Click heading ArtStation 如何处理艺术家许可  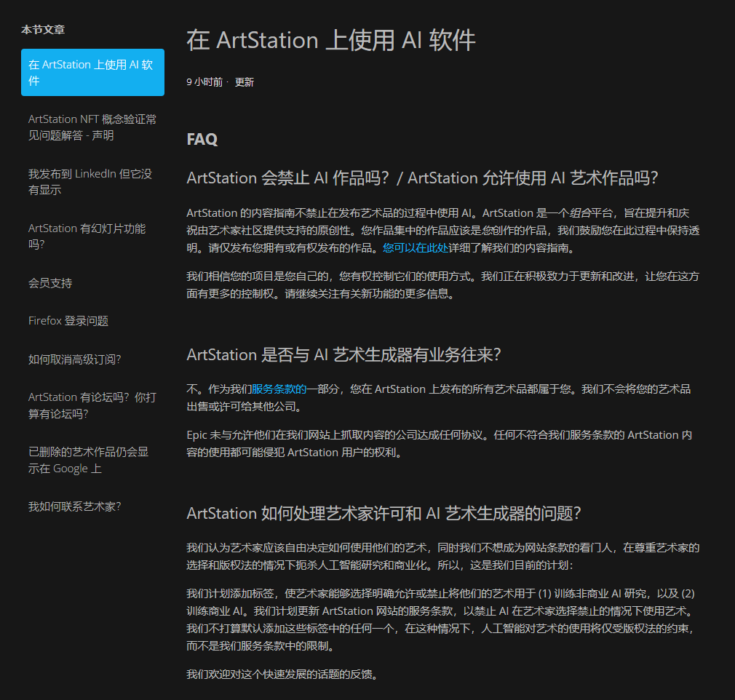point(384,513)
